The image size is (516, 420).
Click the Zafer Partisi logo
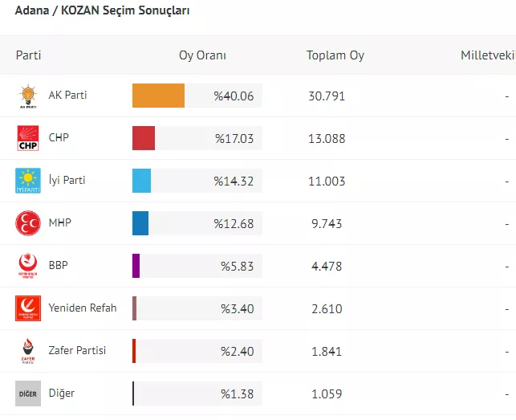point(28,351)
